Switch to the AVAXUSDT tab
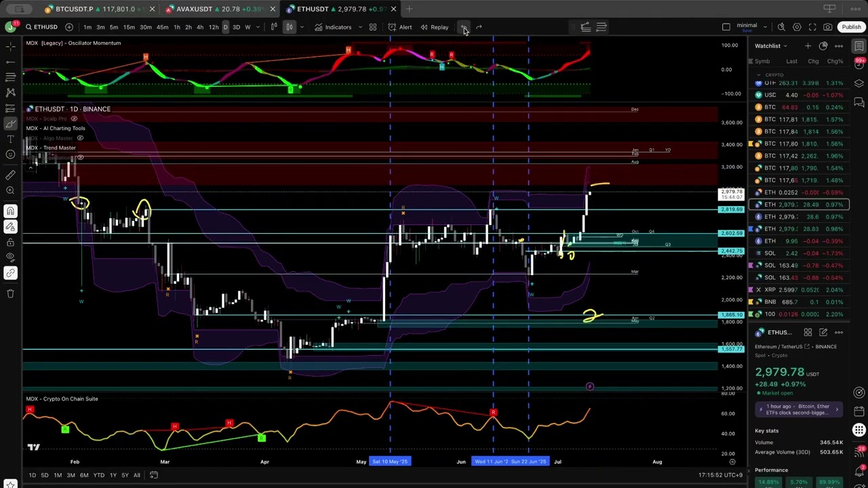 pyautogui.click(x=220, y=9)
